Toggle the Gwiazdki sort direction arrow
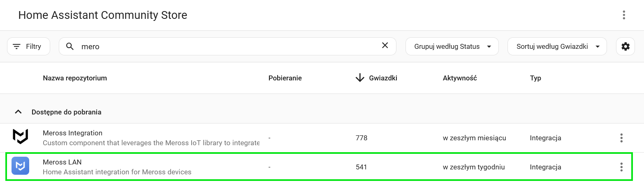This screenshot has height=185, width=644. tap(360, 78)
